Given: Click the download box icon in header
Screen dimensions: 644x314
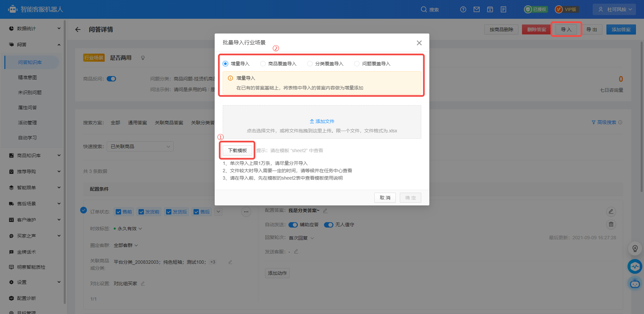Looking at the screenshot, I should point(490,9).
